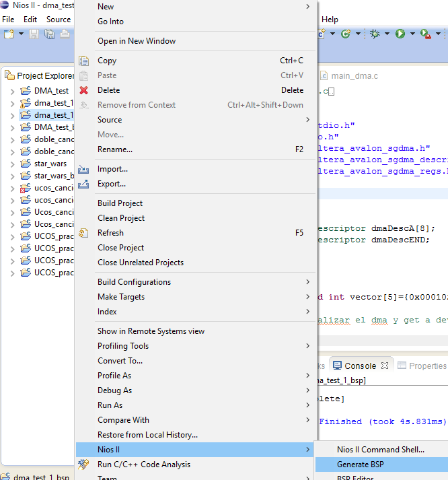Click the Code Analysis icon
Screen dimensions: 448x480
(83, 465)
